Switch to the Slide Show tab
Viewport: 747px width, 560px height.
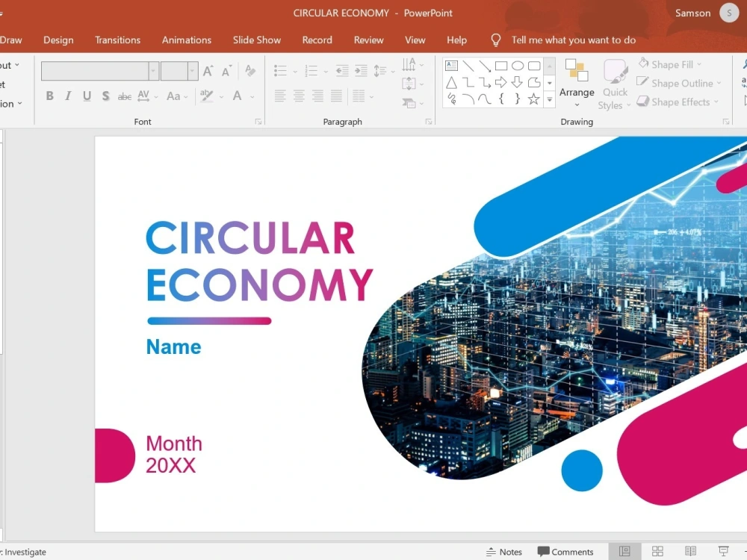(257, 40)
